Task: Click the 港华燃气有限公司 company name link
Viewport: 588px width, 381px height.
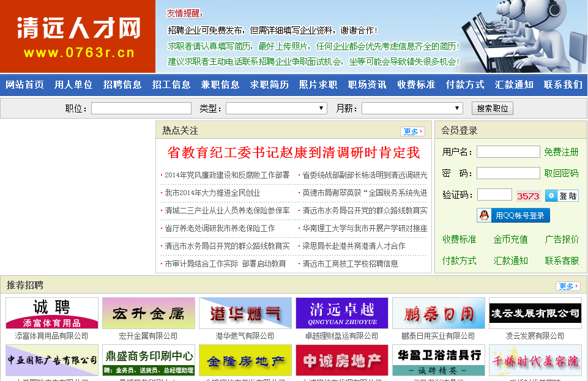Action: (x=245, y=336)
